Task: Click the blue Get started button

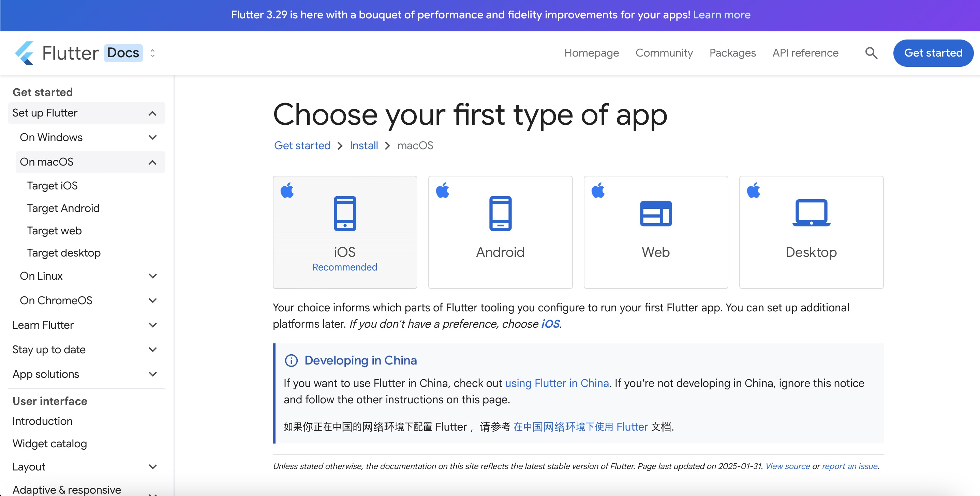Action: pos(933,53)
